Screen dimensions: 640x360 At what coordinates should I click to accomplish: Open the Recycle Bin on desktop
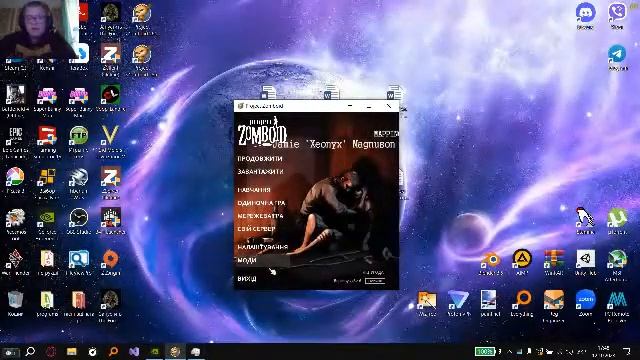click(x=15, y=304)
